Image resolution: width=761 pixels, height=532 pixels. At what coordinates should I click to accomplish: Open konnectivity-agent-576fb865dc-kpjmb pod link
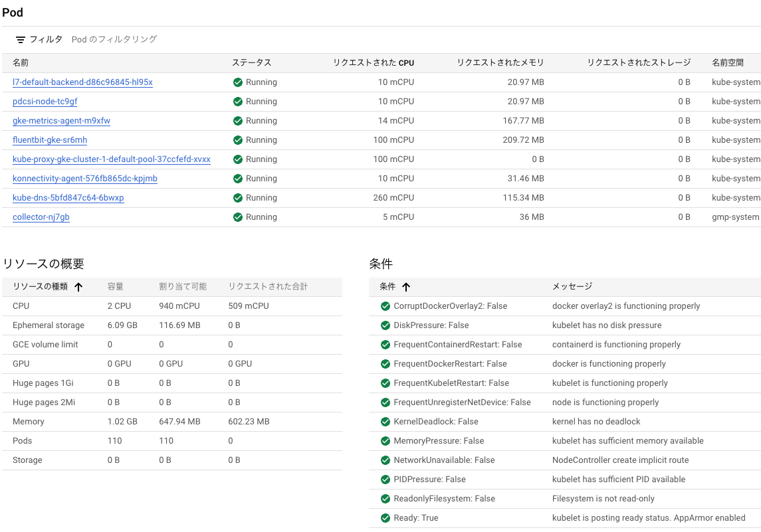tap(85, 179)
